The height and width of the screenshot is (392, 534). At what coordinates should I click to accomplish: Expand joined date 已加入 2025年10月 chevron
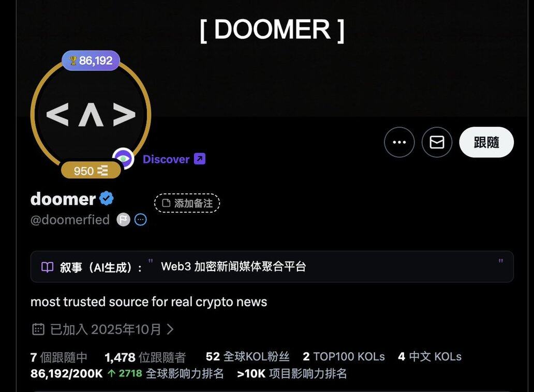pos(170,329)
